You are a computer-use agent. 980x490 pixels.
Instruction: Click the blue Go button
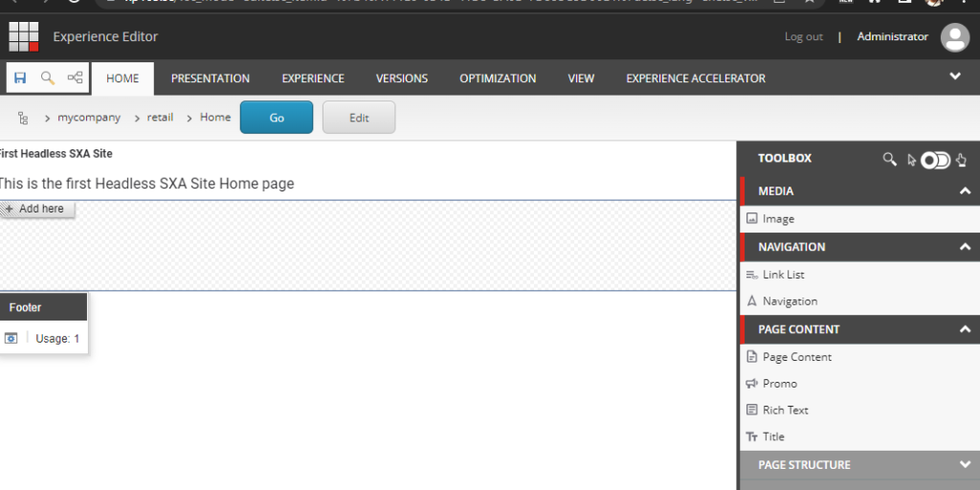277,118
